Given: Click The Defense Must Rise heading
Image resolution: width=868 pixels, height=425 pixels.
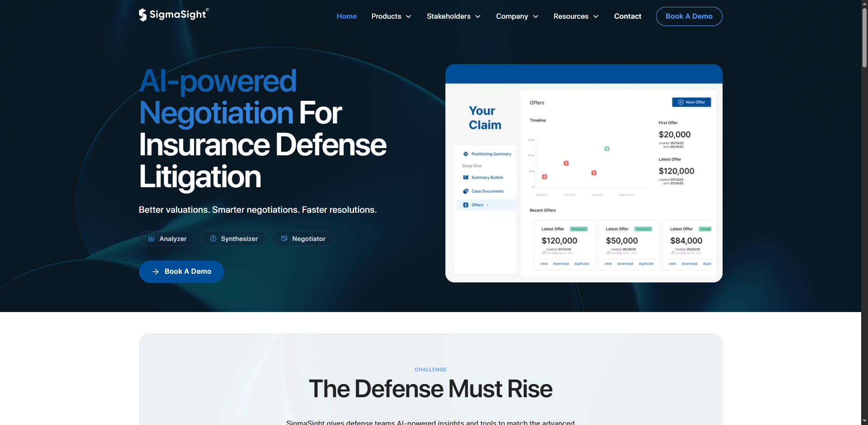Looking at the screenshot, I should coord(430,389).
